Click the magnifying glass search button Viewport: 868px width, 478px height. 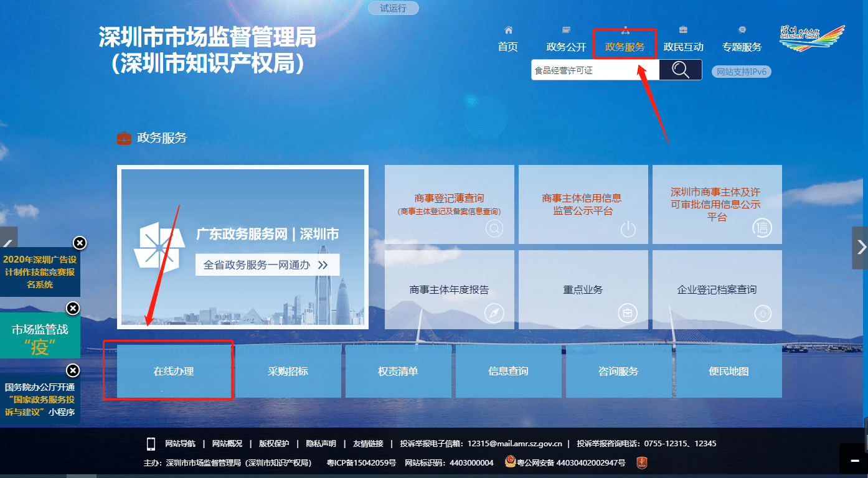pyautogui.click(x=680, y=70)
